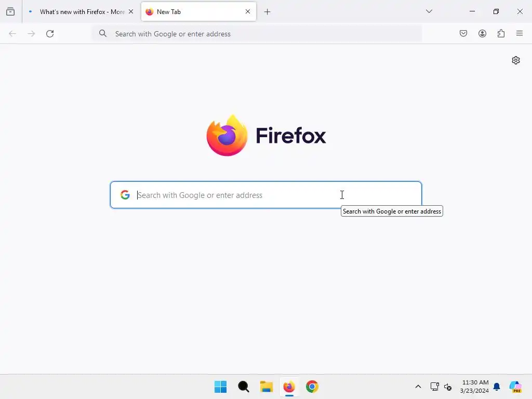Close the Firefox window
Screen dimensions: 532x399
[520, 11]
